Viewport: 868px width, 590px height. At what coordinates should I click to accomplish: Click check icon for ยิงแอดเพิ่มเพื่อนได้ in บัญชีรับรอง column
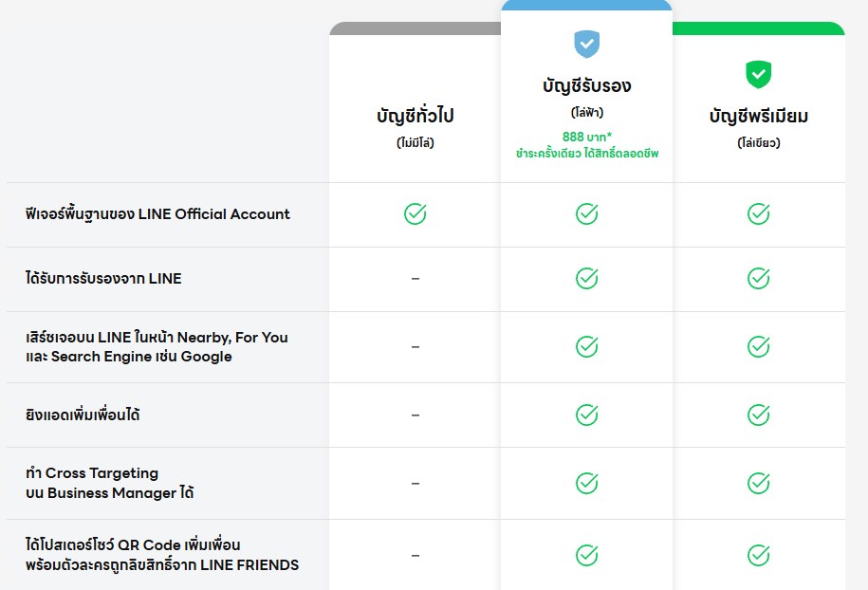(x=587, y=415)
